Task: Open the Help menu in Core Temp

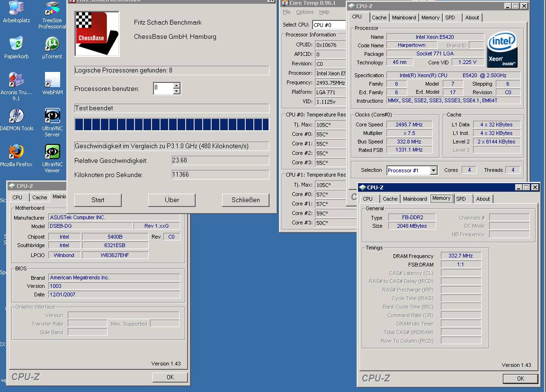Action: pos(324,12)
